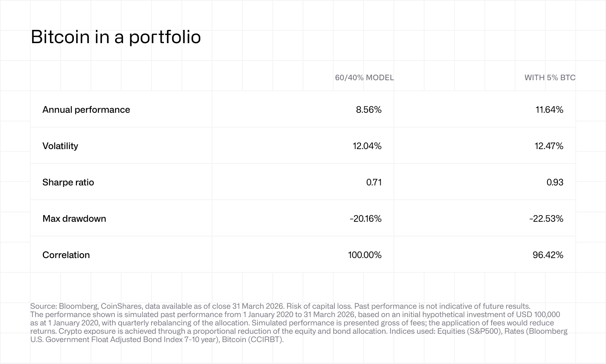
Task: Select the -22.53% max drawdown value
Action: pyautogui.click(x=546, y=219)
